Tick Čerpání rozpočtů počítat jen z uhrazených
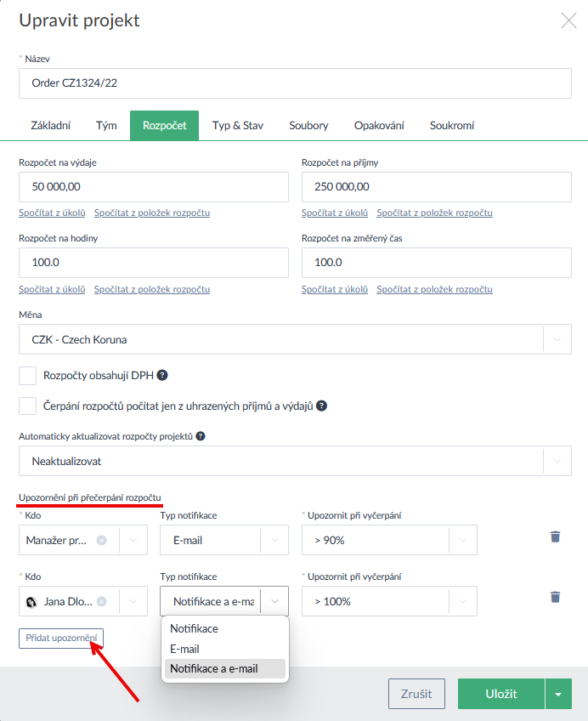The width and height of the screenshot is (588, 721). coord(28,406)
